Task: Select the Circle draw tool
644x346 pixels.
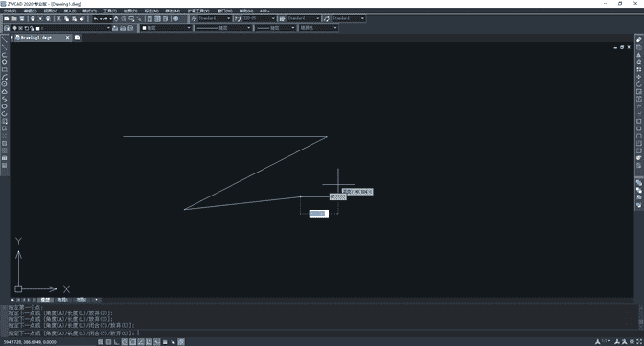Action: coord(5,84)
